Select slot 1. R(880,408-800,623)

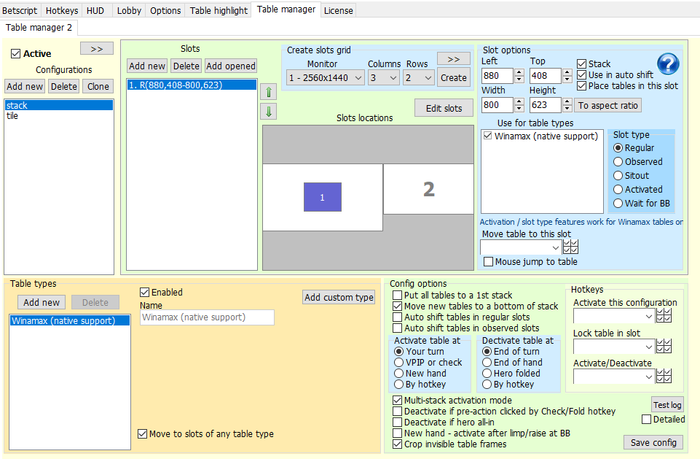tap(192, 85)
